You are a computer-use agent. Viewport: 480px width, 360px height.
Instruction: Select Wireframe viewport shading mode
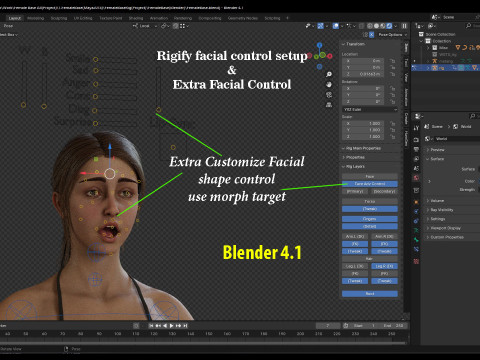click(370, 26)
